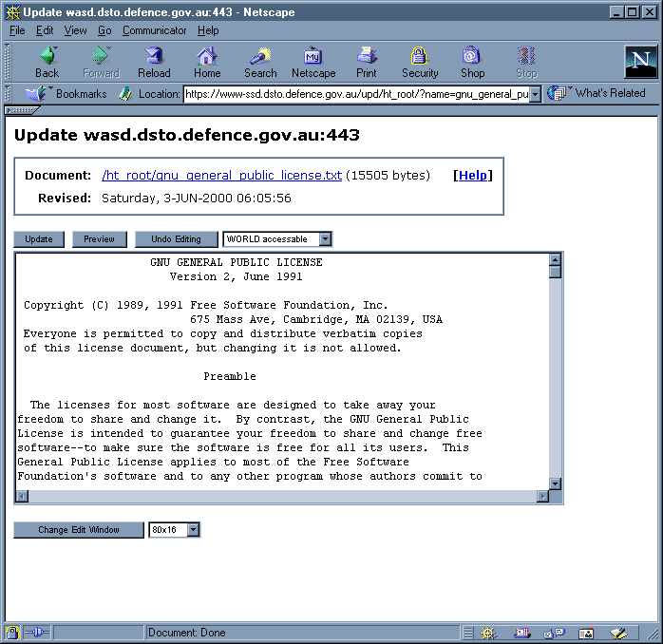Image resolution: width=663 pixels, height=644 pixels.
Task: Open Navigator from the component bar
Action: 488,633
